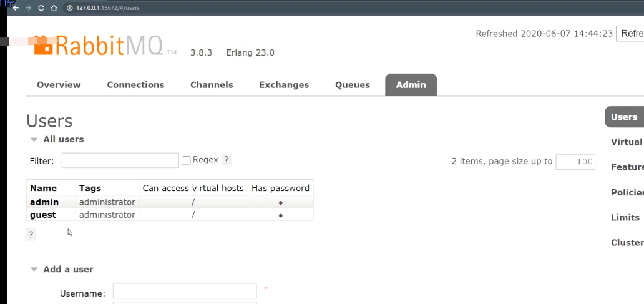
Task: Click the RabbitMQ logo
Action: tap(105, 45)
